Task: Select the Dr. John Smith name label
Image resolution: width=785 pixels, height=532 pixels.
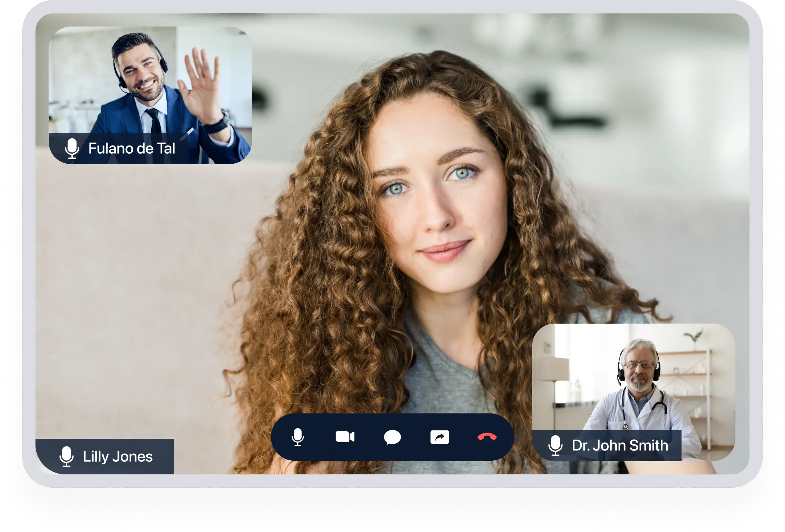Action: tap(620, 446)
